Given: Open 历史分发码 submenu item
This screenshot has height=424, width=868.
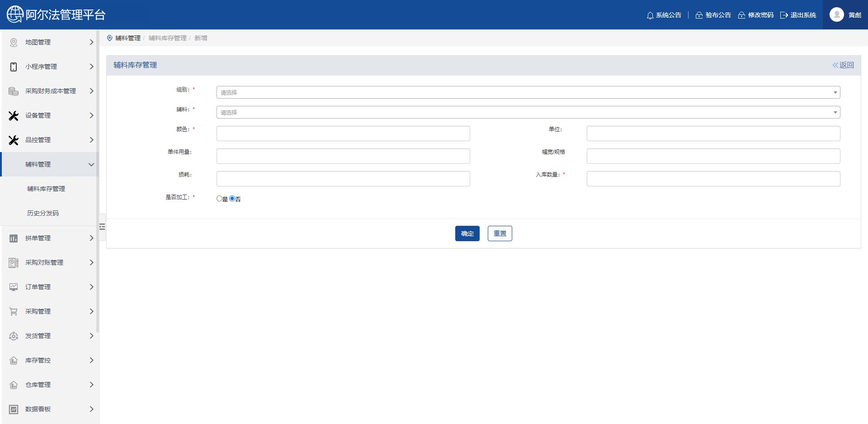Looking at the screenshot, I should pos(43,213).
